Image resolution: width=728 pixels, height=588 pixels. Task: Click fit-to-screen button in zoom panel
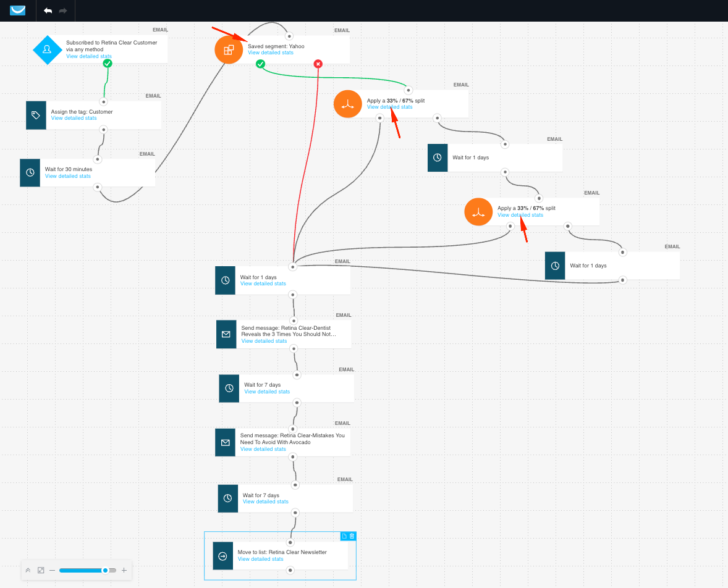pyautogui.click(x=41, y=570)
